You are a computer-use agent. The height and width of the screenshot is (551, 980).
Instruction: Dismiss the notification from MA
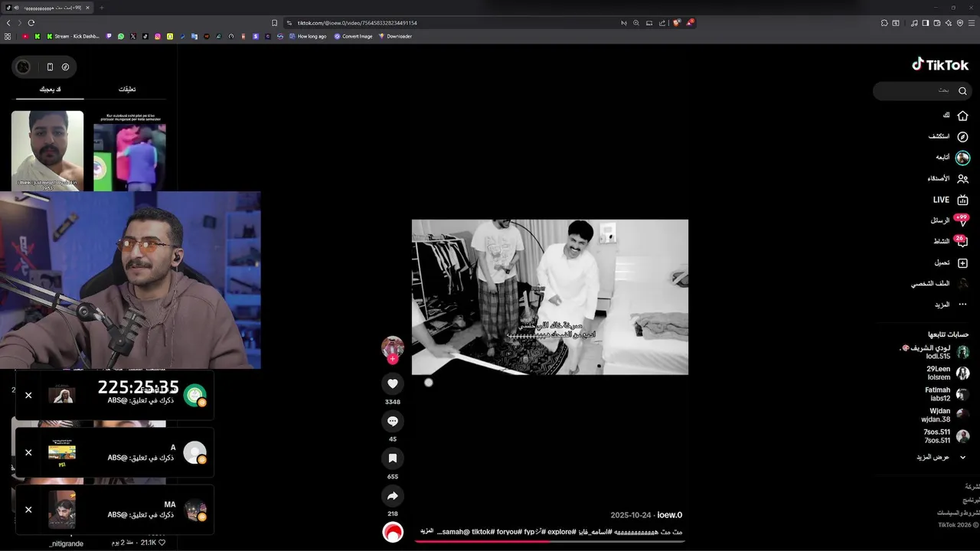pyautogui.click(x=28, y=510)
